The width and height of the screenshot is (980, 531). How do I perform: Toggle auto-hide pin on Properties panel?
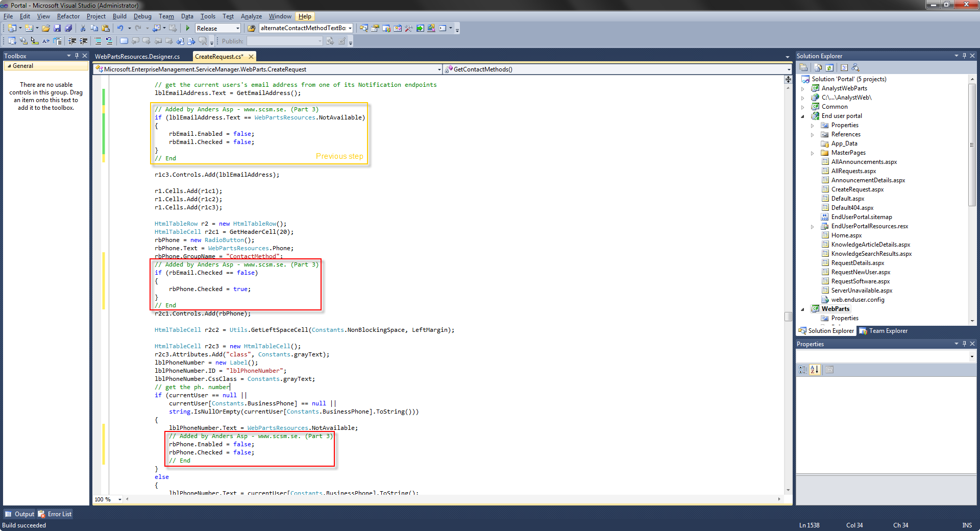(964, 344)
